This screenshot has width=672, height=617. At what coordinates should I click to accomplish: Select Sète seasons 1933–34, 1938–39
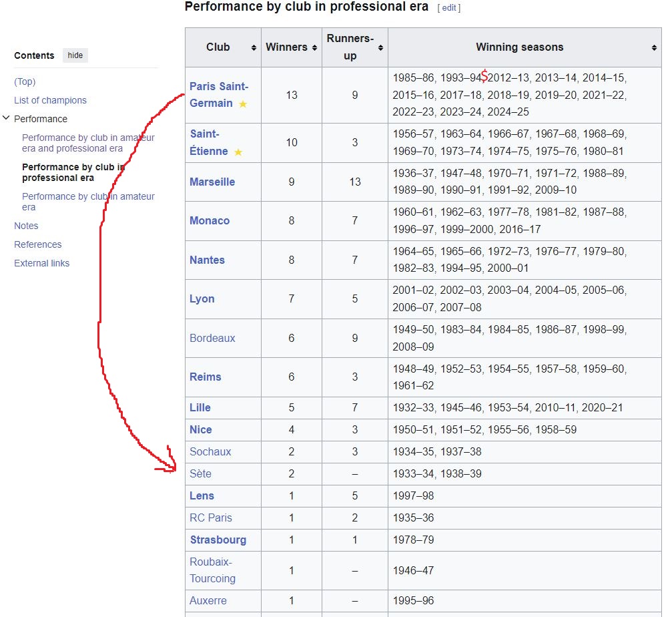pos(437,474)
